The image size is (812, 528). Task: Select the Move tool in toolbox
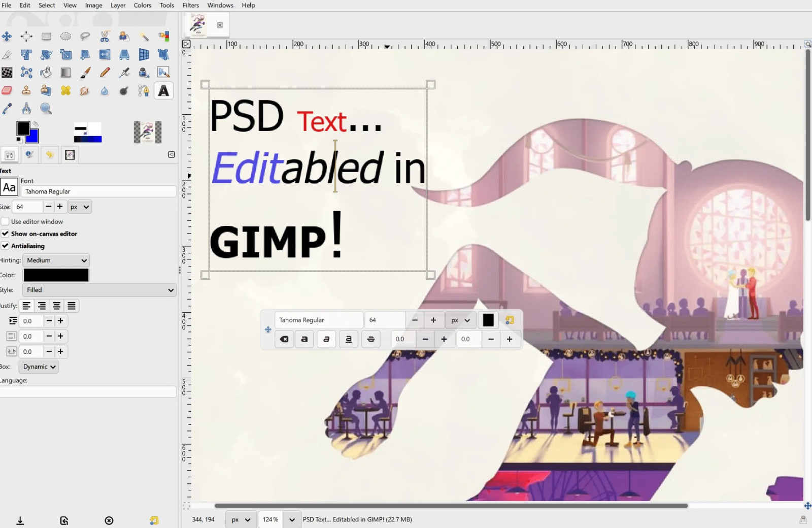[7, 36]
